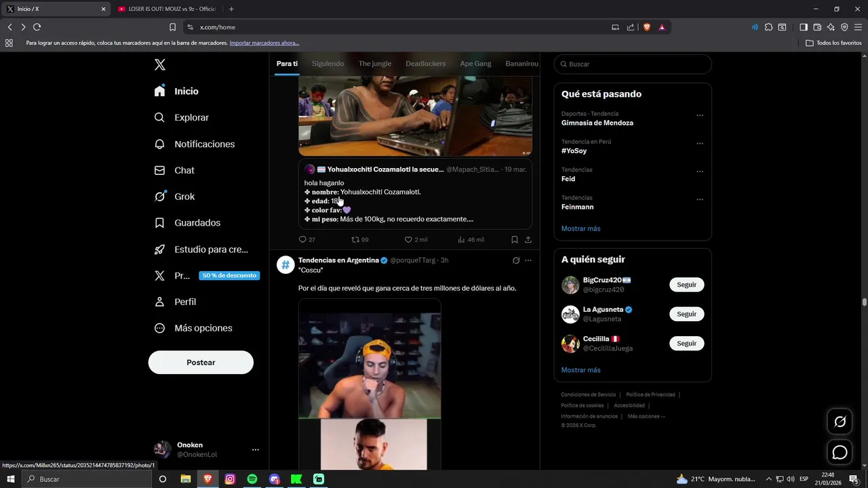Open Estudio para creadores rocket icon

tap(159, 249)
